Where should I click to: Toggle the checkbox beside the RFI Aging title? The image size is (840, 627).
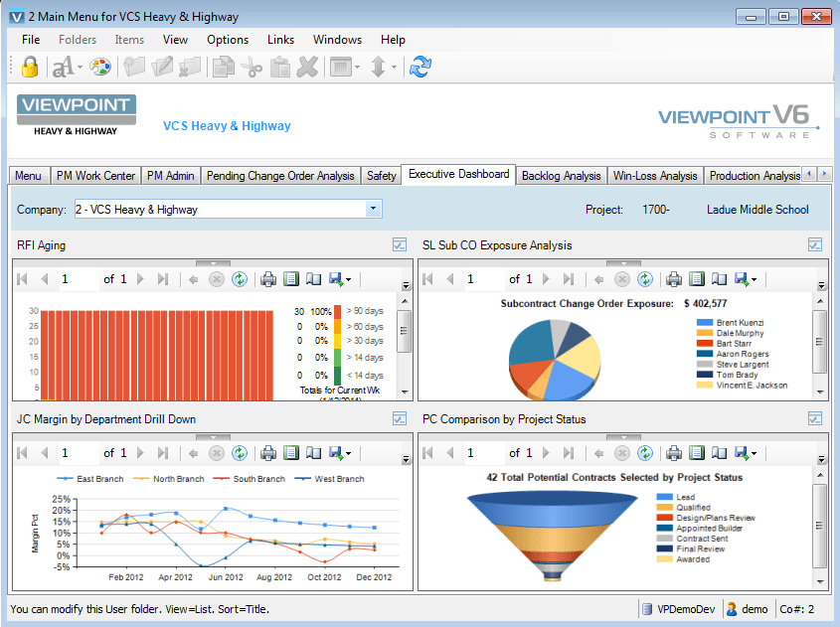pos(400,244)
